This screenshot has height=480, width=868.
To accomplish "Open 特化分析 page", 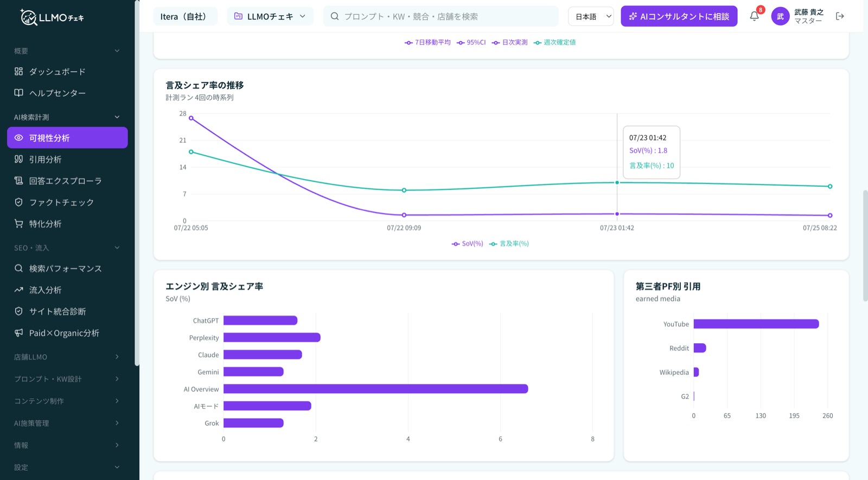I will [x=67, y=223].
